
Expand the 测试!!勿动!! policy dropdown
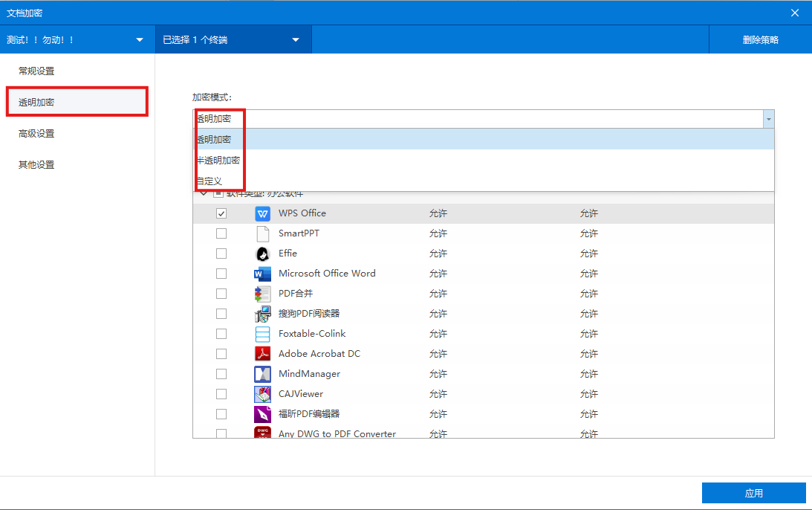pyautogui.click(x=140, y=40)
